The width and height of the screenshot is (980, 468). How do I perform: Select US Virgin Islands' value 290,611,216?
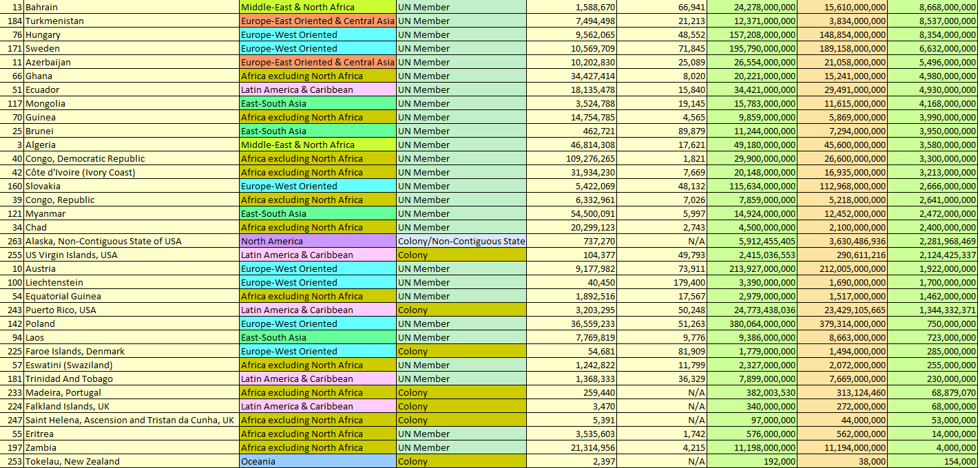tap(842, 255)
